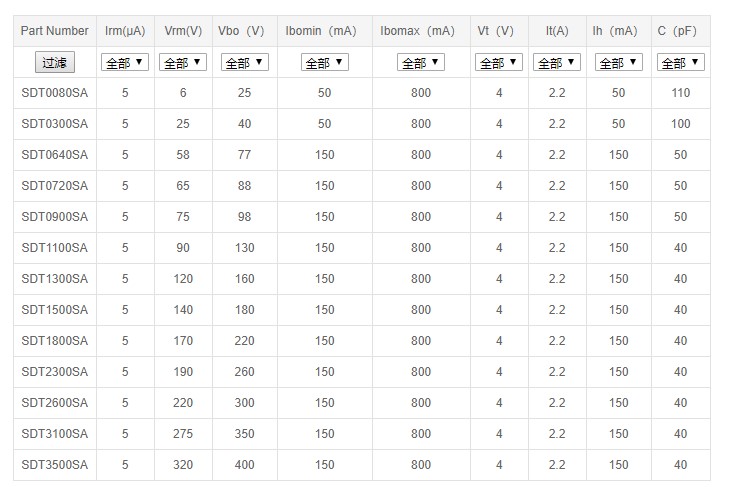Click the 过滤 filter button
This screenshot has width=735, height=487.
(x=54, y=62)
